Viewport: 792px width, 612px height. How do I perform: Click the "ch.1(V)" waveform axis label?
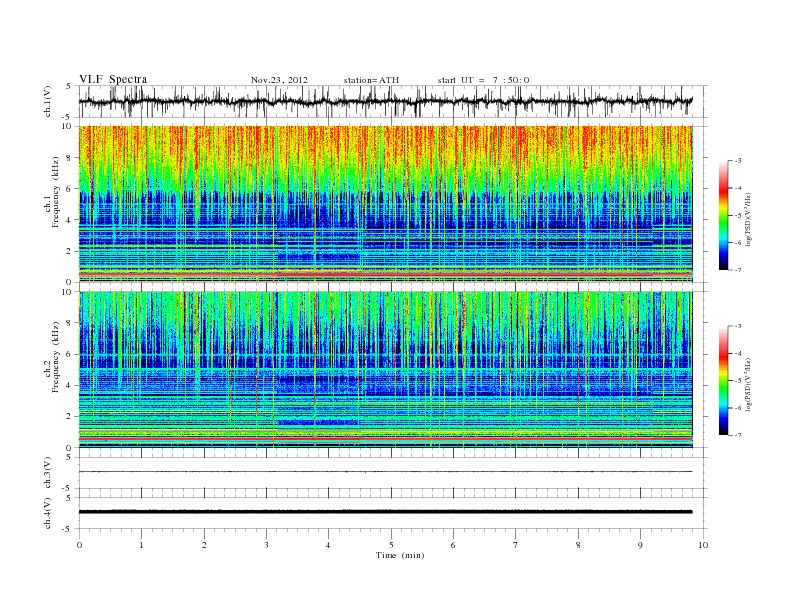coord(48,102)
